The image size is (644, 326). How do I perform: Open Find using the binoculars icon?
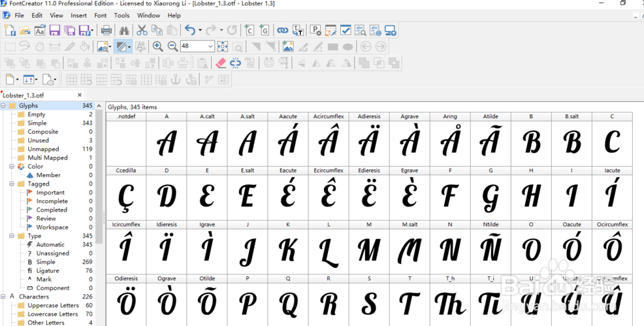tap(124, 30)
